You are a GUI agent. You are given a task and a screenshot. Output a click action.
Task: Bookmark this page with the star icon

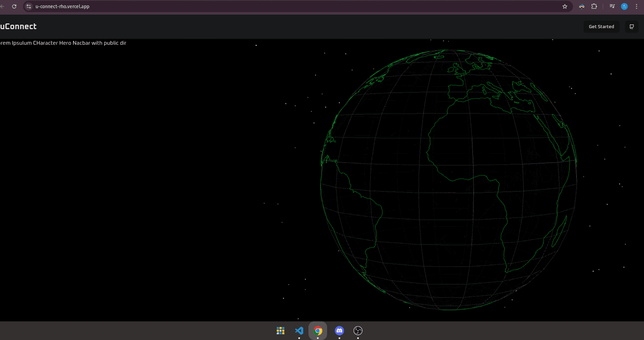pos(565,7)
